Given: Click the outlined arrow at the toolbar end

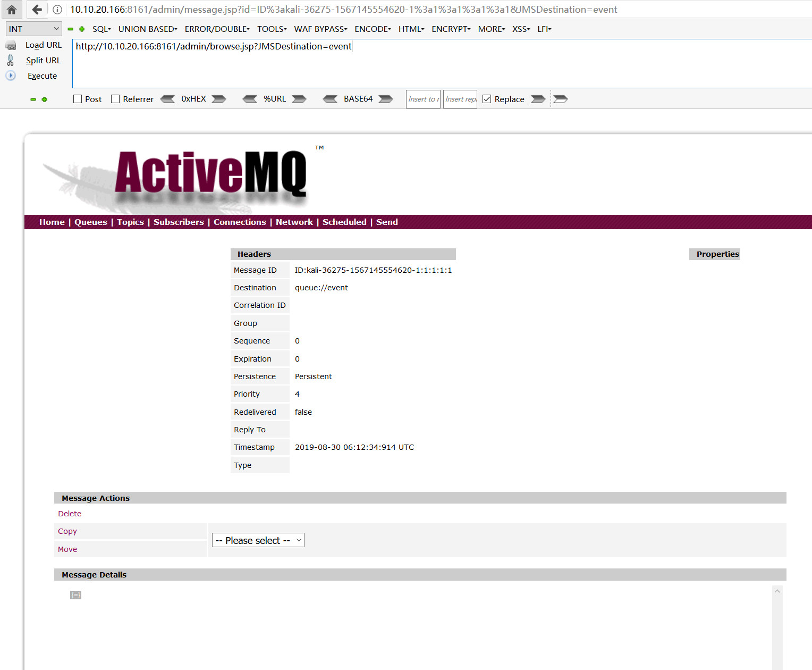Looking at the screenshot, I should tap(561, 99).
